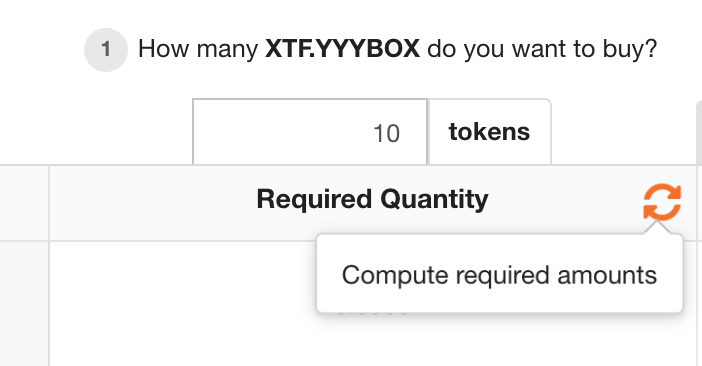Click the 'Compute required amounts' tooltip
The height and width of the screenshot is (366, 702).
point(500,273)
